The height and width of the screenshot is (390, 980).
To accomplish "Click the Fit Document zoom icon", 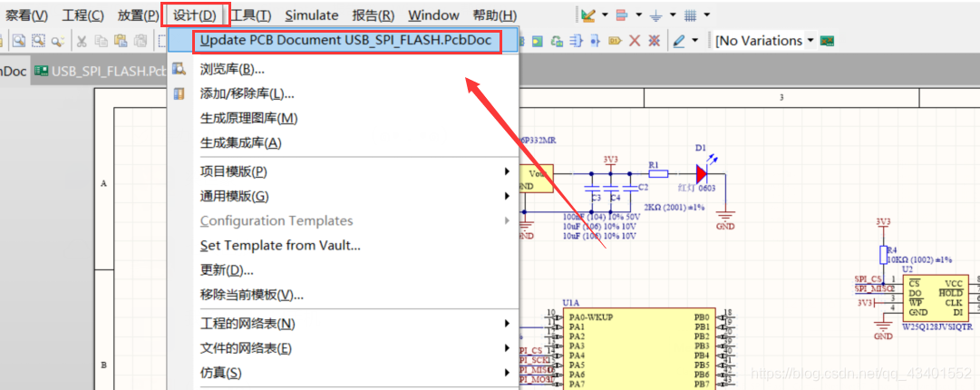I will pos(19,41).
